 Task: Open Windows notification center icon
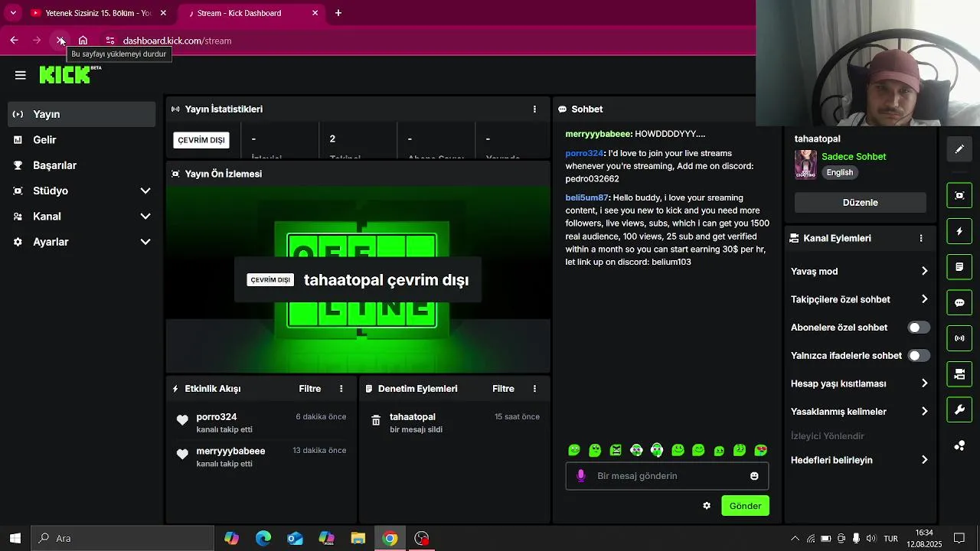959,538
